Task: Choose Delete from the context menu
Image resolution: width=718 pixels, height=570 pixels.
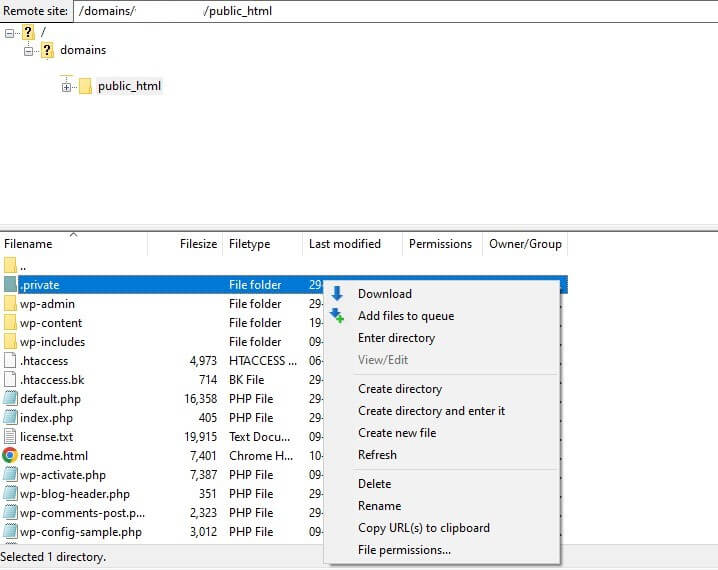Action: (375, 484)
